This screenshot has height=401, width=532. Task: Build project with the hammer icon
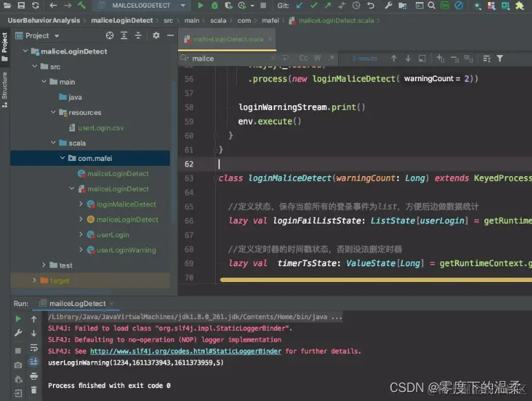click(81, 5)
